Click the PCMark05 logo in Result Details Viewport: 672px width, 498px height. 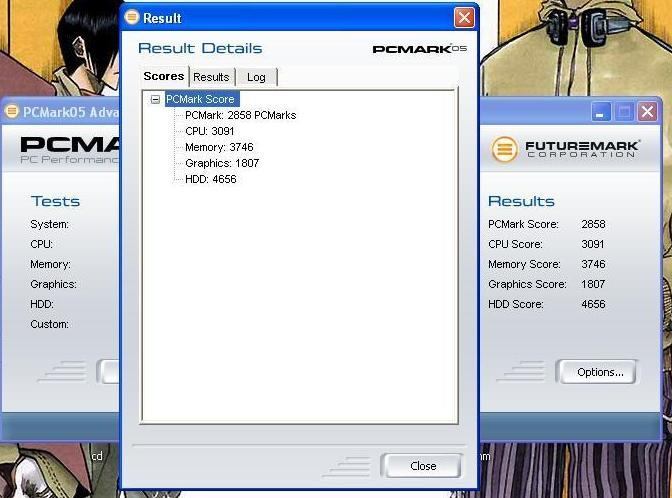[x=420, y=49]
